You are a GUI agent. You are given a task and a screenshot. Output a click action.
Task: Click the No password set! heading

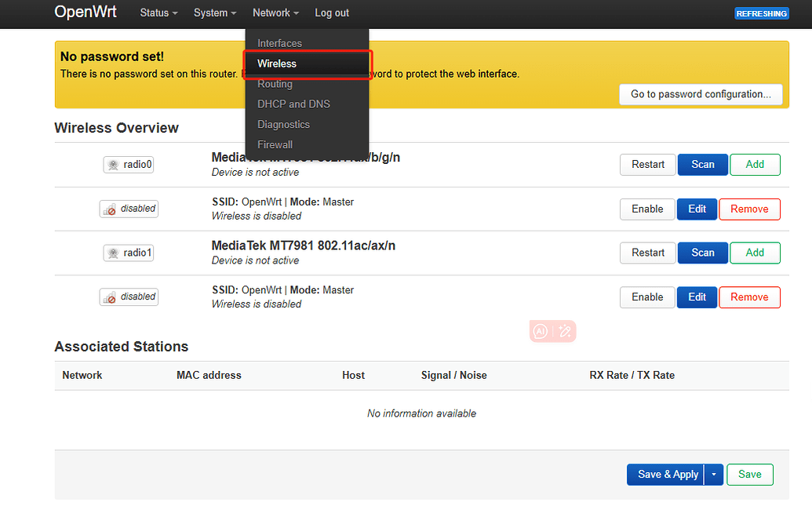click(112, 56)
